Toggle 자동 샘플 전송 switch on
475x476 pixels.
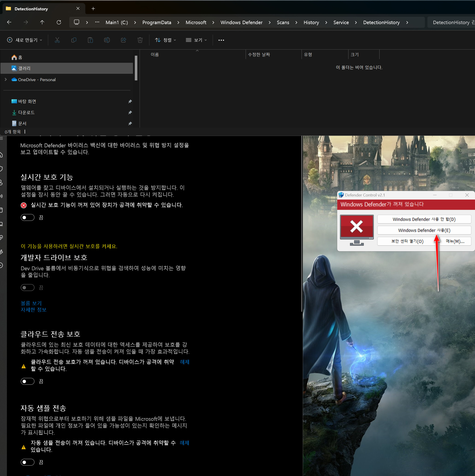(x=28, y=462)
